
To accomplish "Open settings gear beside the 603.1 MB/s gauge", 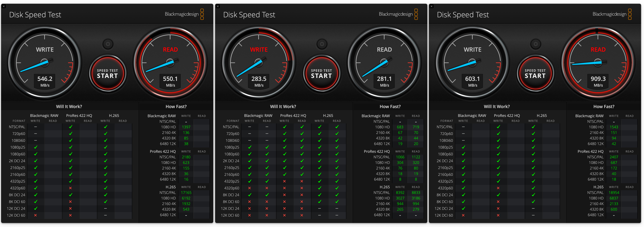I will [536, 44].
